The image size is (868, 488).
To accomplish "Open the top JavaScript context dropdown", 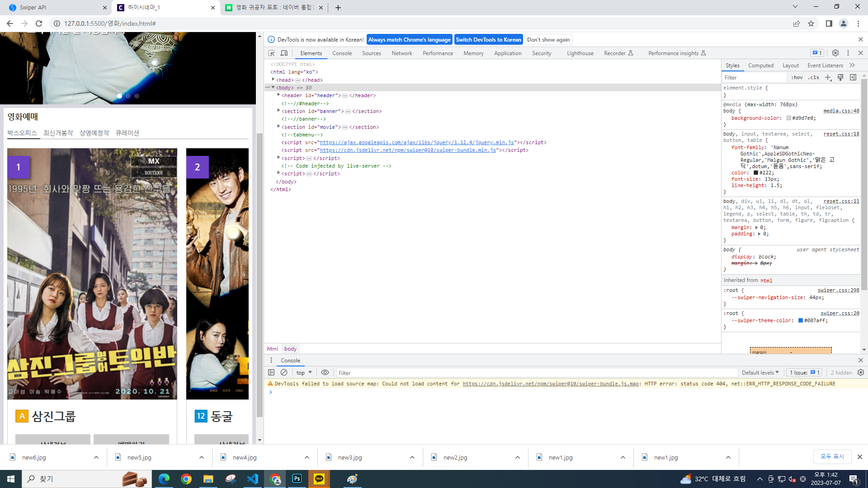I will click(304, 372).
